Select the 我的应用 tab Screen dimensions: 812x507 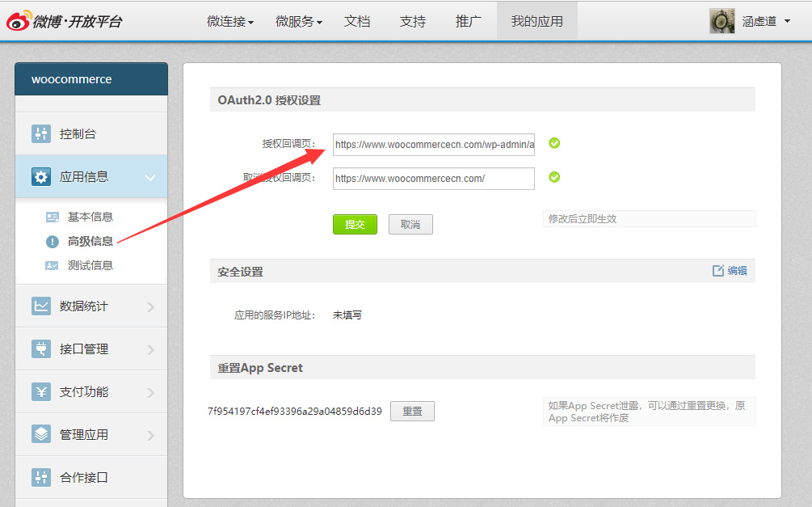coord(537,21)
